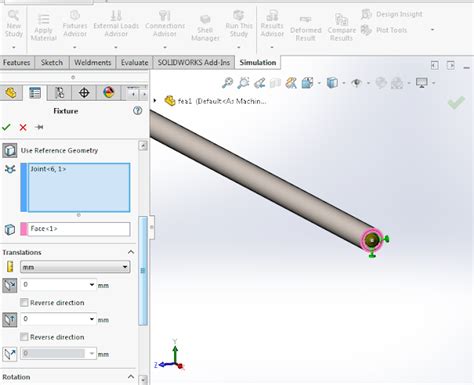Check first Reverse direction checkbox
This screenshot has width=474, height=385.
24,302
